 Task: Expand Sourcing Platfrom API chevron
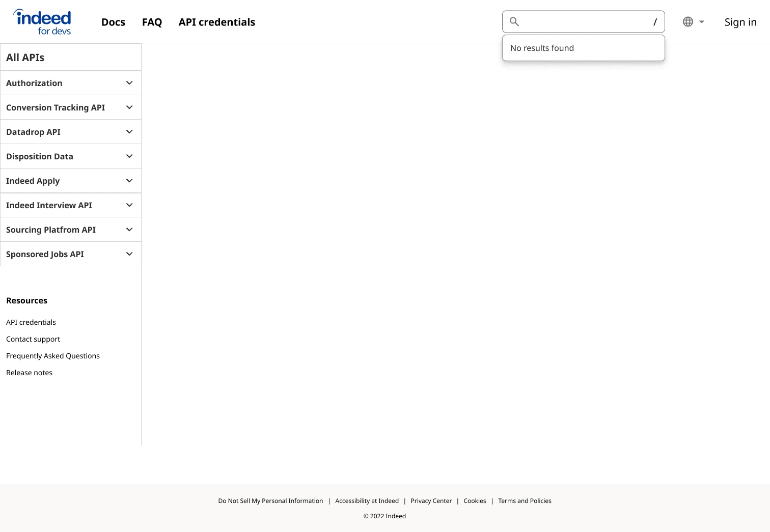[x=129, y=230]
